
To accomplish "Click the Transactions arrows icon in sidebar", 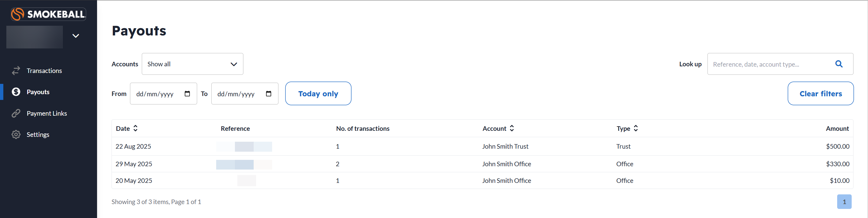I will point(16,71).
